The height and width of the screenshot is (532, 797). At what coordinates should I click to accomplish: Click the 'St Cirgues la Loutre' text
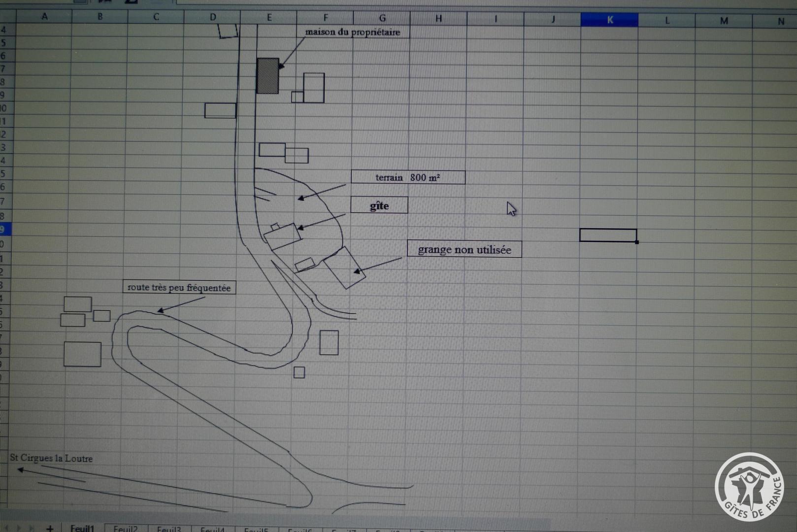tap(51, 458)
